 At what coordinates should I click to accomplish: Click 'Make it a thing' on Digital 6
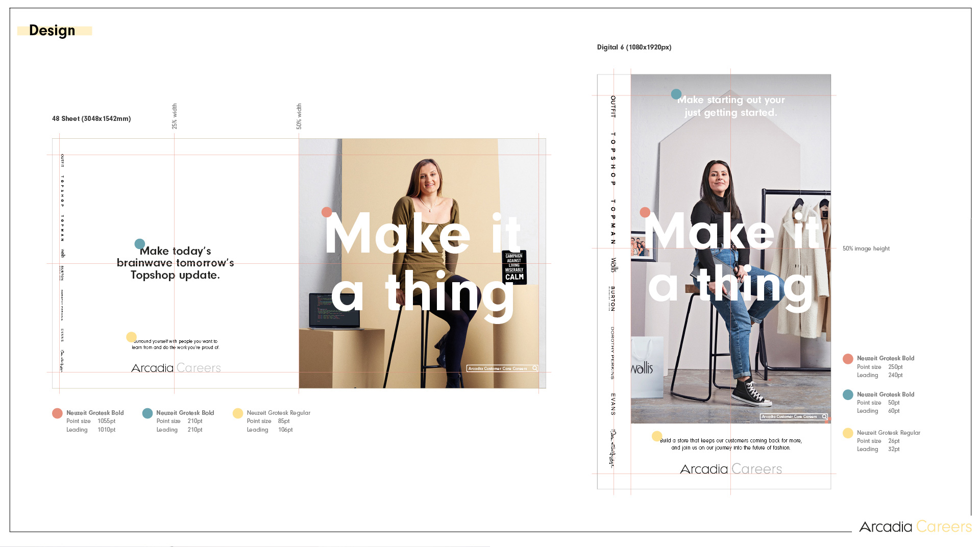(733, 261)
